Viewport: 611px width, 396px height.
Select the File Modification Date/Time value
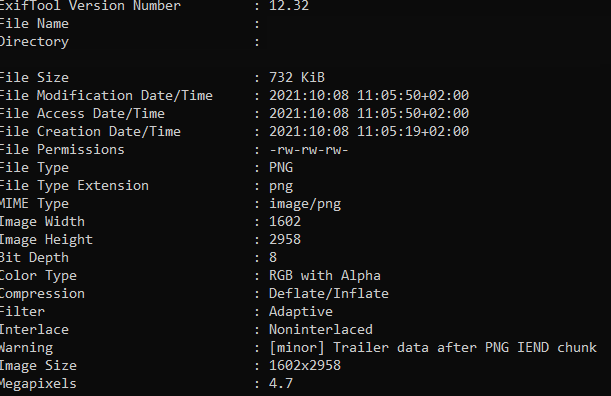(x=369, y=95)
